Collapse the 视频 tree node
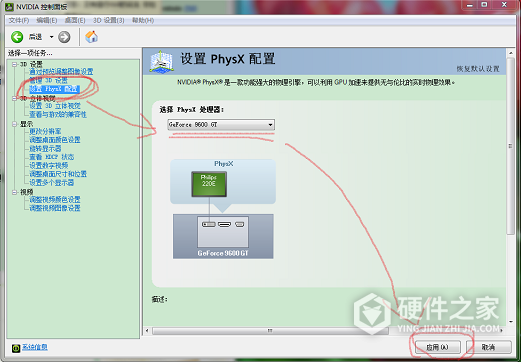Viewport: 521px width, 362px height. coord(15,192)
